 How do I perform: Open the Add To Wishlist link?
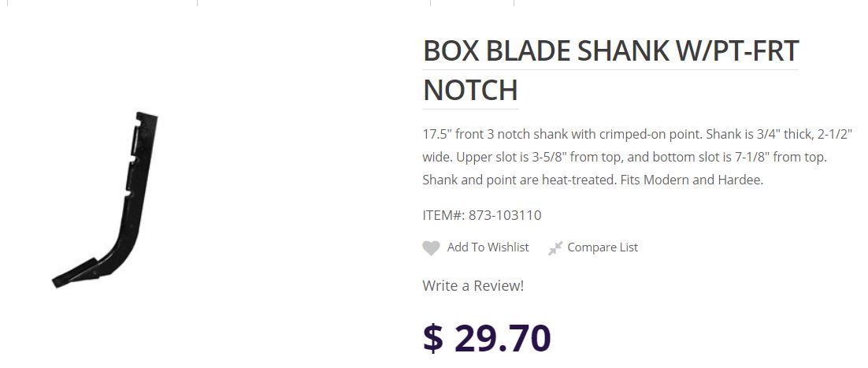pos(488,247)
